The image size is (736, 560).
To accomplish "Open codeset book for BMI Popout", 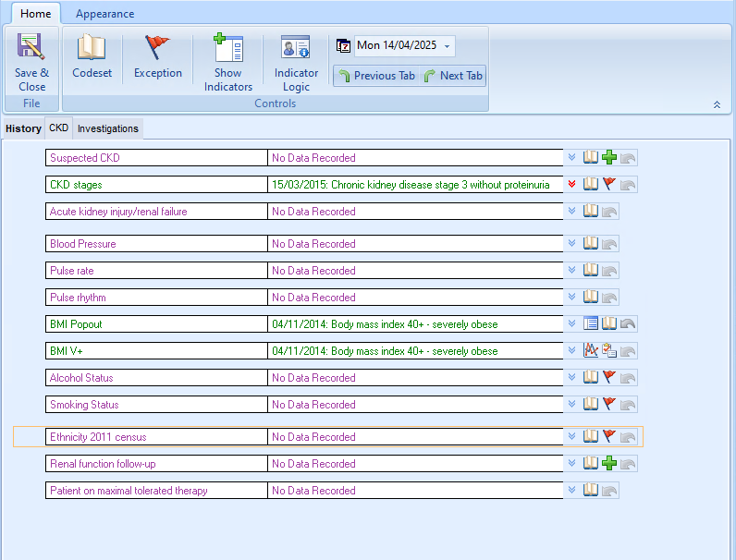I will coord(609,323).
